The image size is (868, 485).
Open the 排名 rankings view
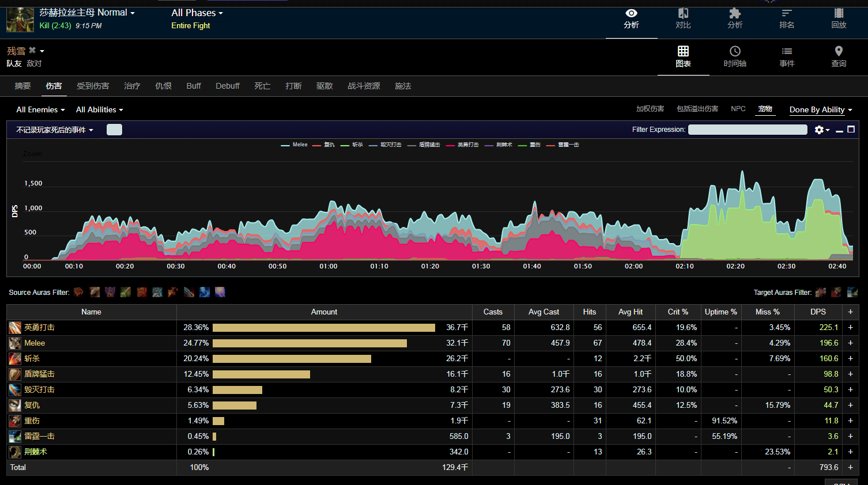point(787,19)
